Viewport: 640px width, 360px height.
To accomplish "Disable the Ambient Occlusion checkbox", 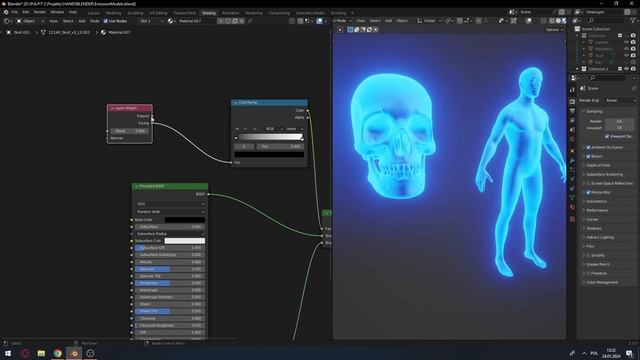I will click(589, 147).
